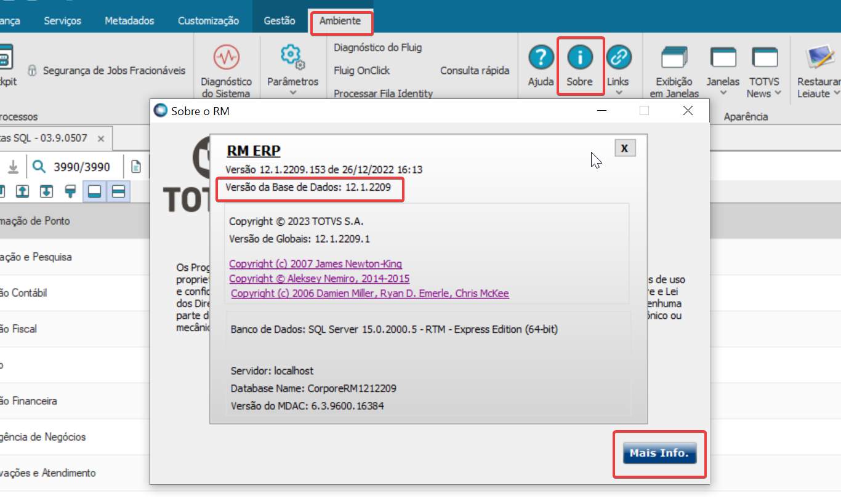Switch to the Customização tab
The width and height of the screenshot is (841, 504).
(208, 21)
